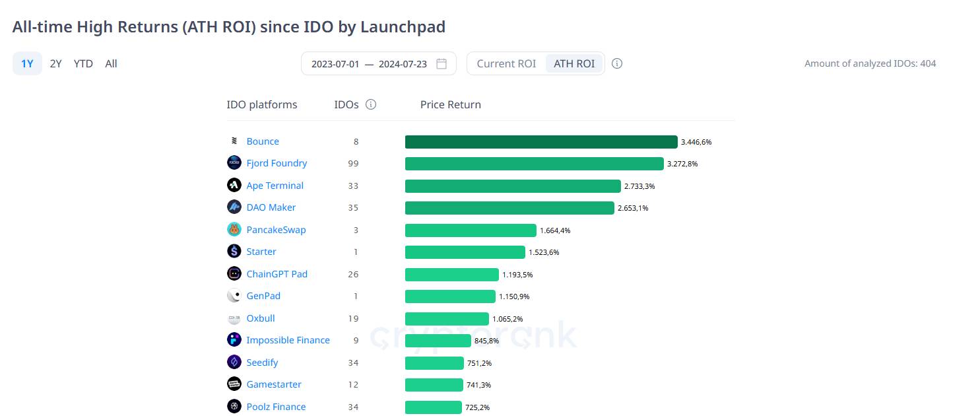The width and height of the screenshot is (980, 416).
Task: Click the Bounce 3.446,6% return bar
Action: (x=541, y=142)
